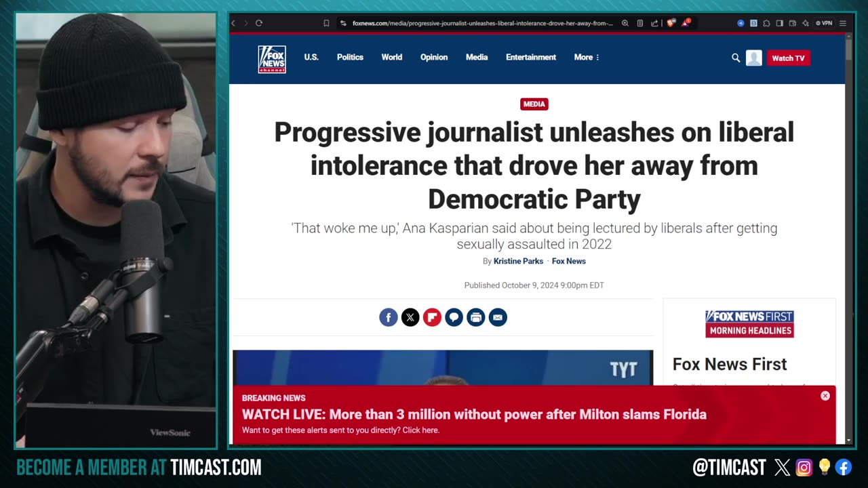Click the Brave Rewards triangle icon

(x=686, y=23)
